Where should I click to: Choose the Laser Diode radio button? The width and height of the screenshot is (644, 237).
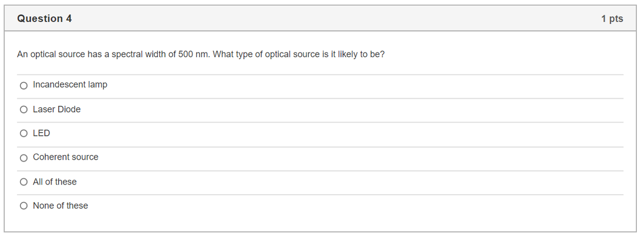(x=24, y=110)
